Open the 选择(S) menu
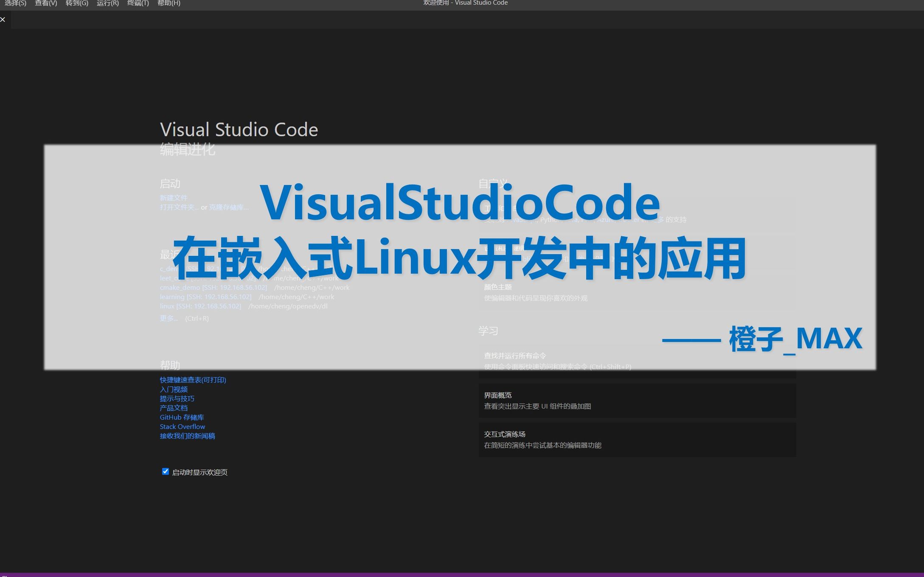The height and width of the screenshot is (577, 924). pos(15,3)
